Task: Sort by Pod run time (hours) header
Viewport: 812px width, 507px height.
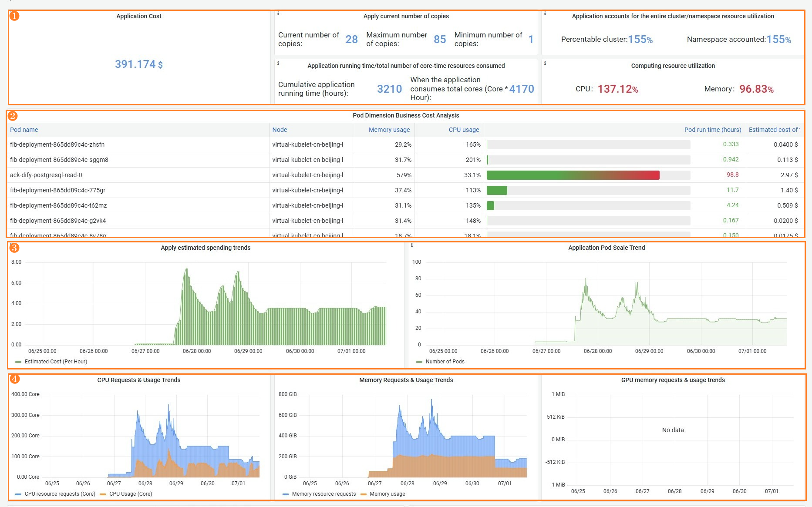Action: tap(713, 130)
